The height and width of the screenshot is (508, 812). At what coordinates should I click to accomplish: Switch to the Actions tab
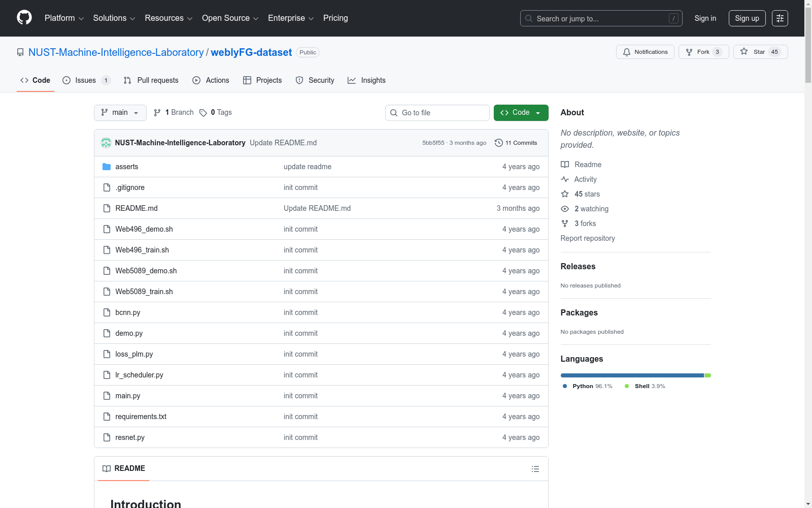211,80
